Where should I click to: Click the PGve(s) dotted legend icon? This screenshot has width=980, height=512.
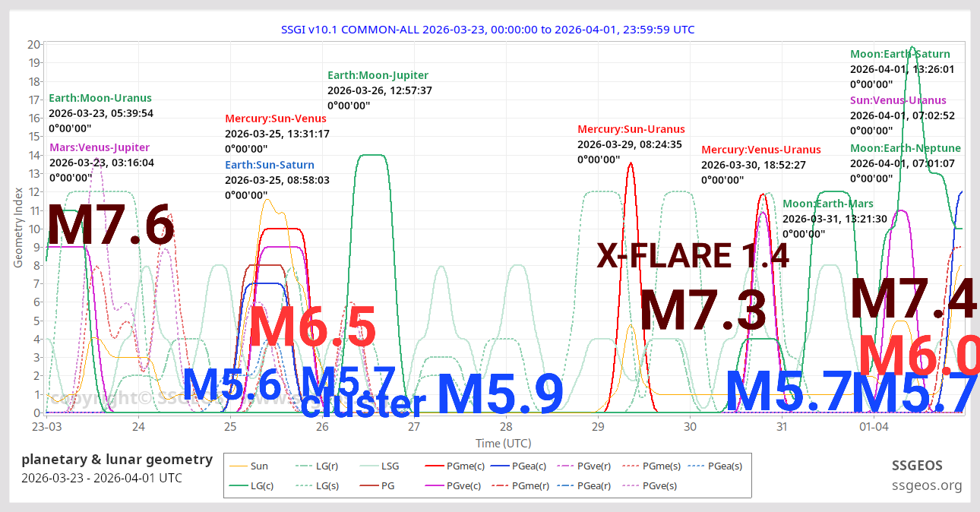(x=630, y=485)
